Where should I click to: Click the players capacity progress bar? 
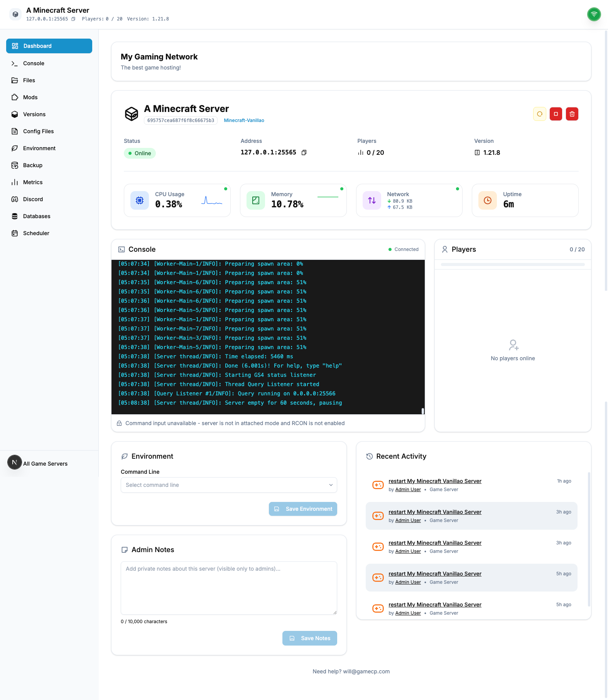click(x=513, y=264)
